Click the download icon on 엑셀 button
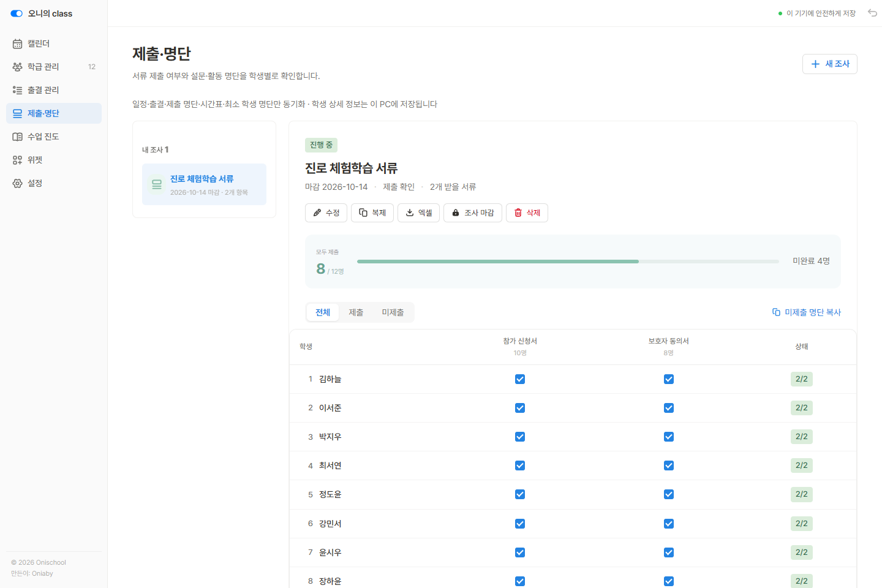 click(410, 213)
